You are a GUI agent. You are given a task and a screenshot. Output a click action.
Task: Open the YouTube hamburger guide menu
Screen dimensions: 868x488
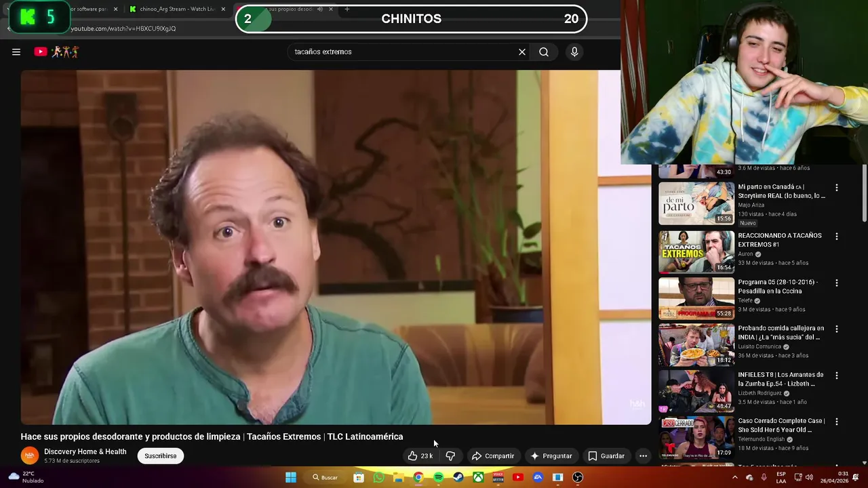tap(16, 52)
